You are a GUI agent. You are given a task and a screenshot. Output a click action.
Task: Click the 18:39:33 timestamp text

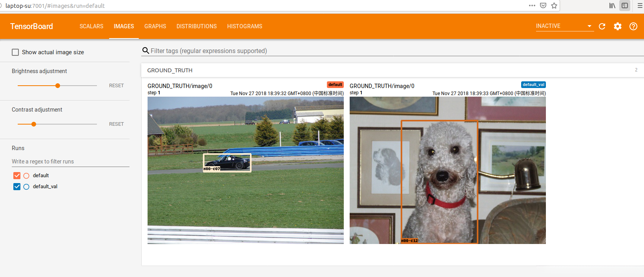coord(489,94)
